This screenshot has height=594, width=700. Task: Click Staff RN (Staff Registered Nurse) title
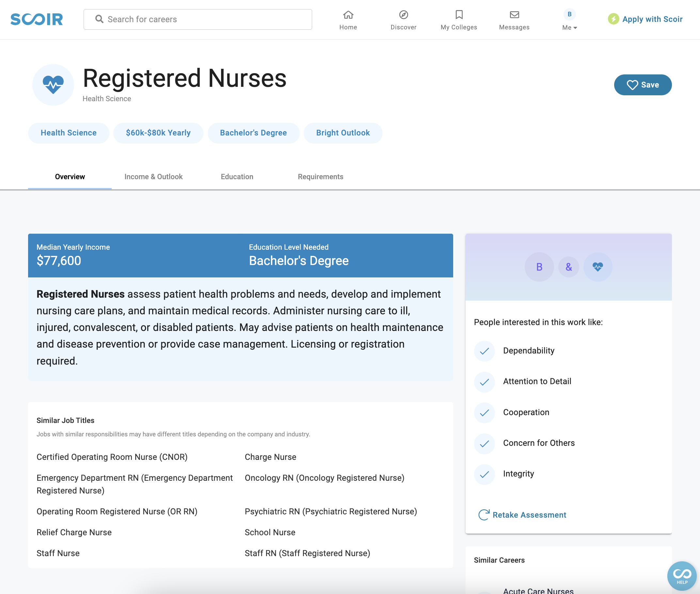coord(307,553)
